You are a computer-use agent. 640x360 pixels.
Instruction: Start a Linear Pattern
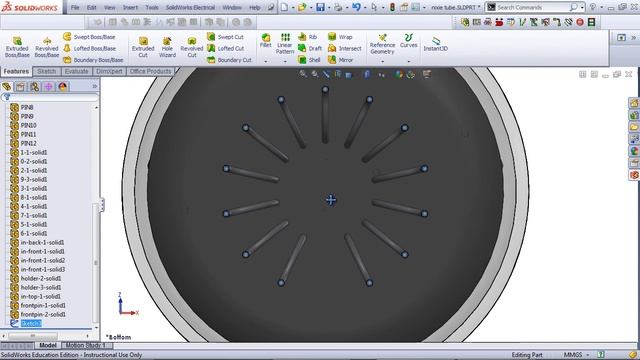pos(285,44)
